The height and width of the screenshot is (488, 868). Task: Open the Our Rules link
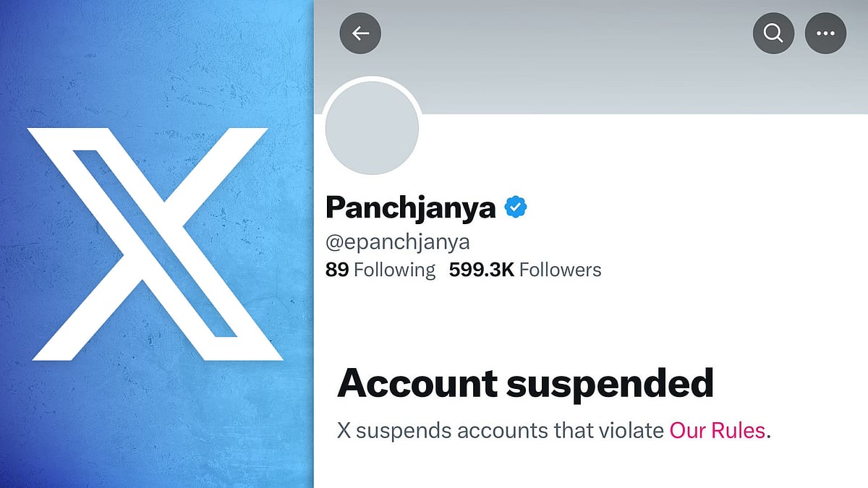(x=718, y=430)
